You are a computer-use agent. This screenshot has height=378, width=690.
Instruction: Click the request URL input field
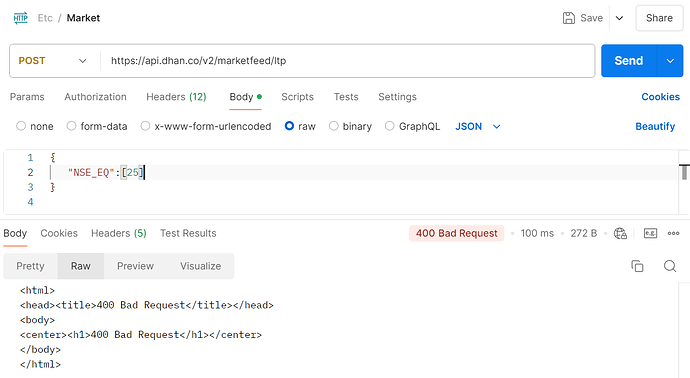tap(348, 61)
